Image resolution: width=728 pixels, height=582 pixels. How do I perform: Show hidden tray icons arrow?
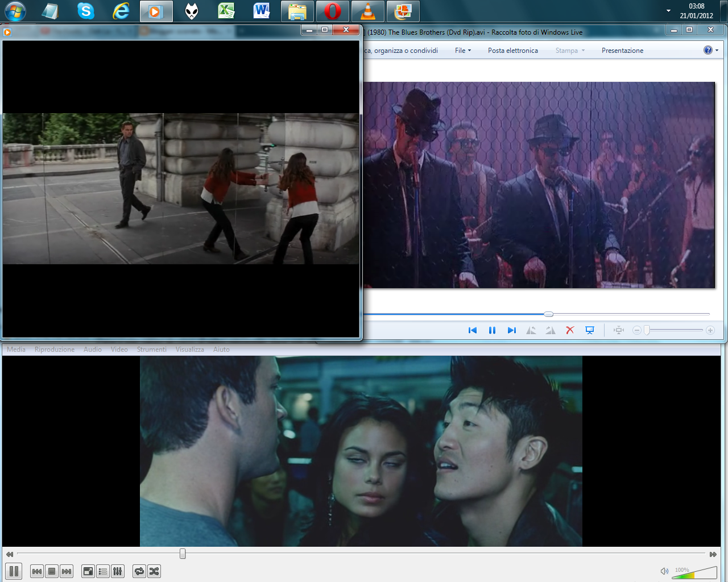click(x=668, y=11)
